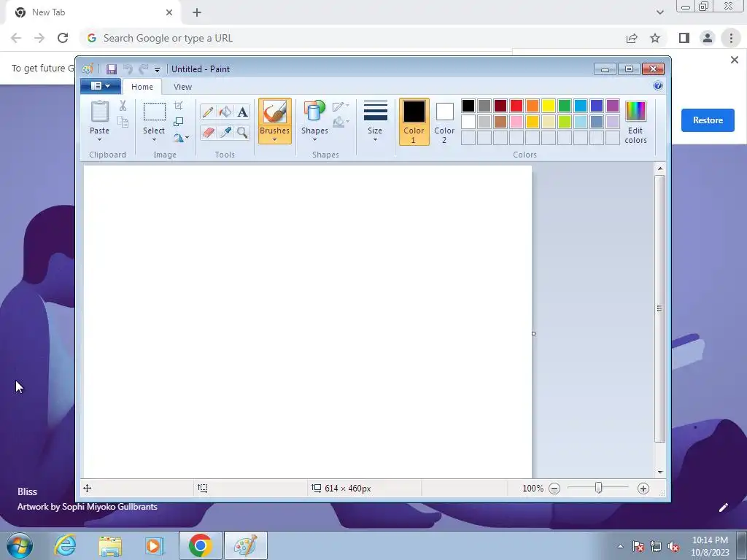Click the Copy icon in Clipboard group
The height and width of the screenshot is (560, 747).
(x=123, y=122)
